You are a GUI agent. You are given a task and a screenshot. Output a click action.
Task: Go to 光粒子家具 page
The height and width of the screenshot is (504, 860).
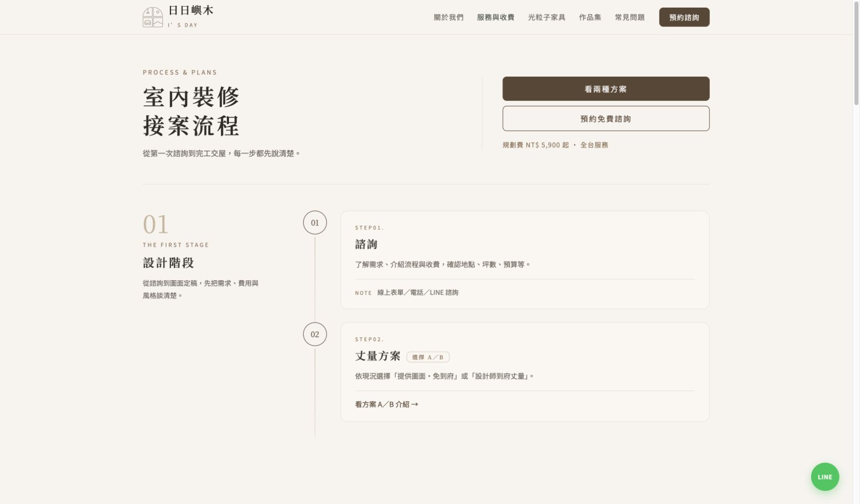coord(546,17)
